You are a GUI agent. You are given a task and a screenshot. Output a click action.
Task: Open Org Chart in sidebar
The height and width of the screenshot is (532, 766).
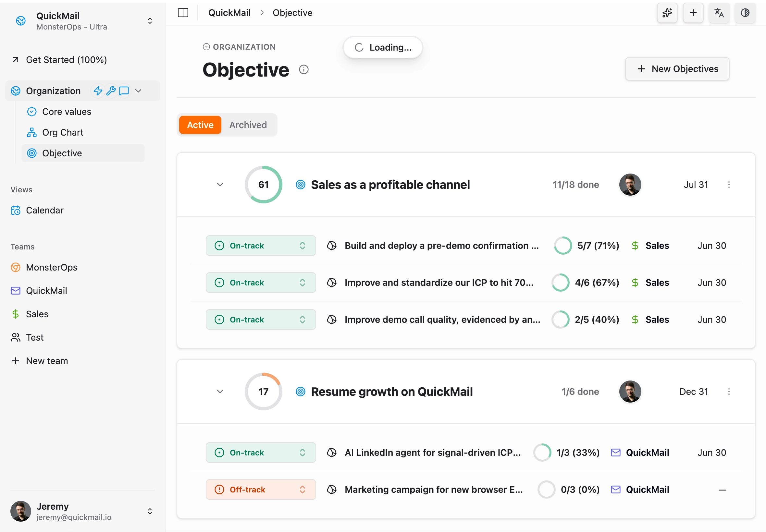tap(83, 132)
